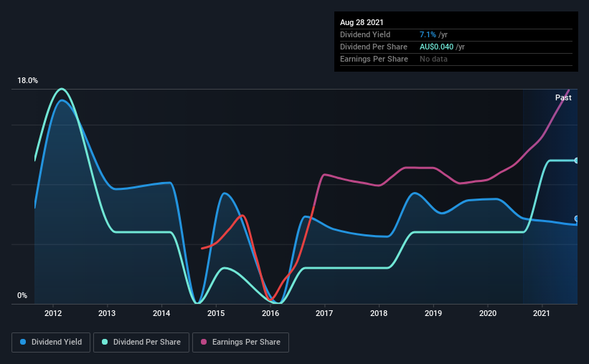Toggle the Earnings Per Share legend button
This screenshot has width=589, height=364.
(240, 343)
